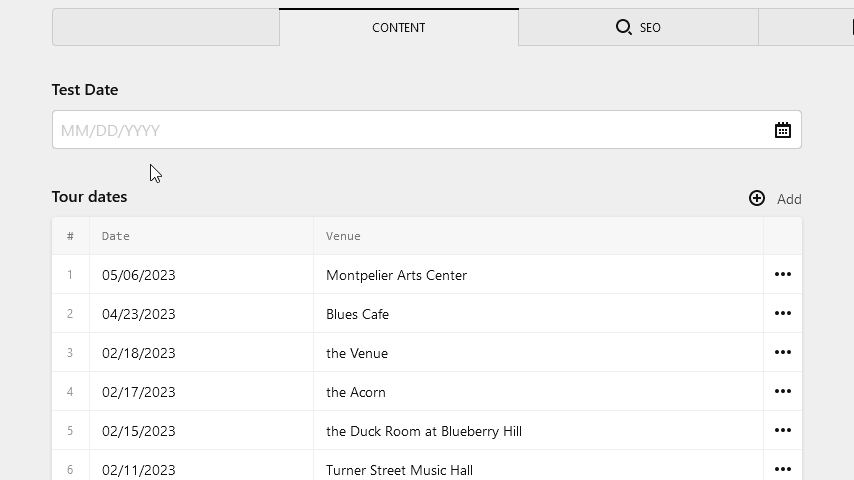Switch to the SEO tab
The image size is (854, 480).
click(x=638, y=27)
